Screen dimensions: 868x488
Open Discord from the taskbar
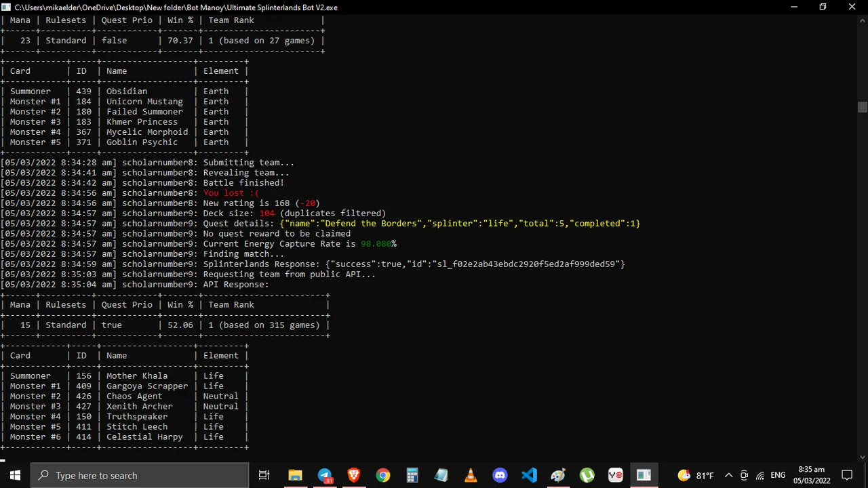click(500, 475)
